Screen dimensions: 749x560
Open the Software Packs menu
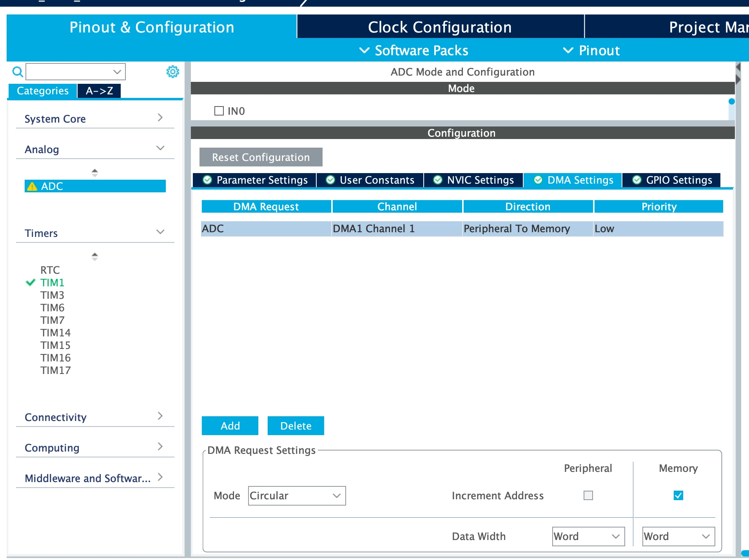point(414,51)
